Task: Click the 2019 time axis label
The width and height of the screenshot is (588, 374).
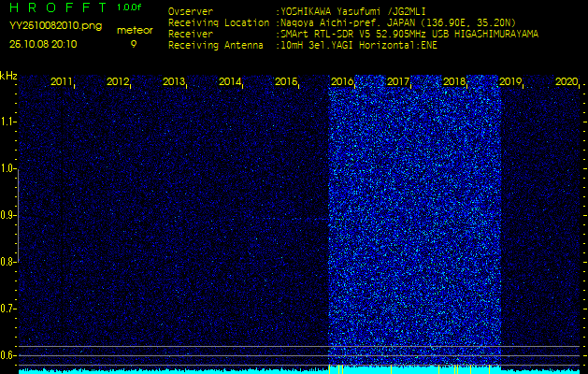Action: pos(510,81)
